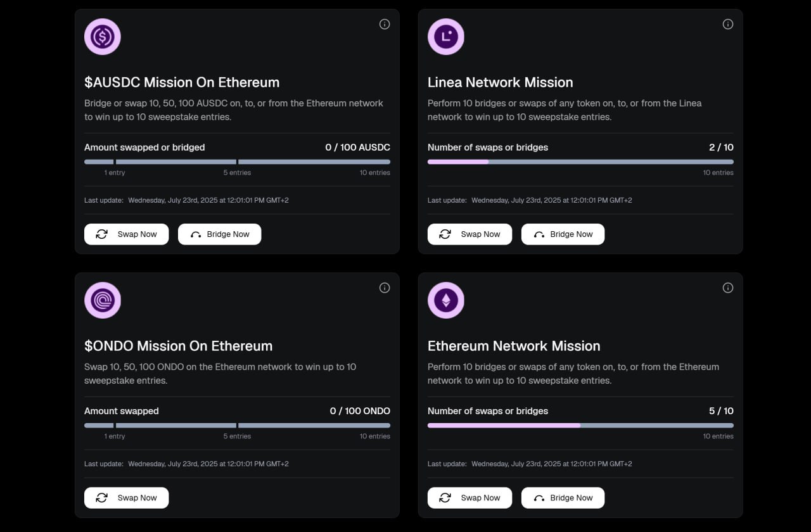Click the Ethereum Network mission description text

(x=573, y=374)
